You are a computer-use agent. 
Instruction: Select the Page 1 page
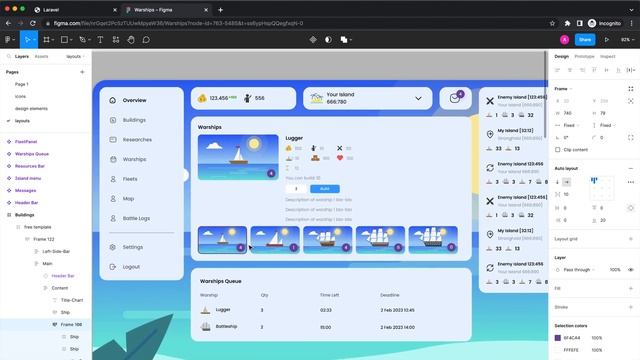pos(22,84)
